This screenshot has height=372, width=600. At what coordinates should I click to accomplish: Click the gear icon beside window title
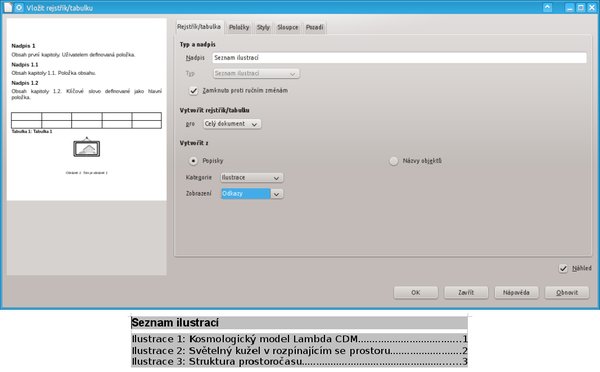click(19, 8)
